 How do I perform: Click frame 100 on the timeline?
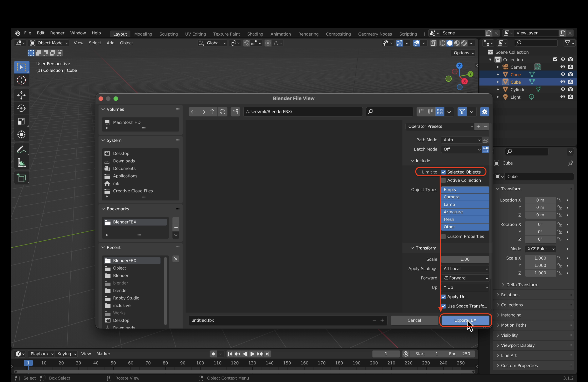pyautogui.click(x=200, y=363)
